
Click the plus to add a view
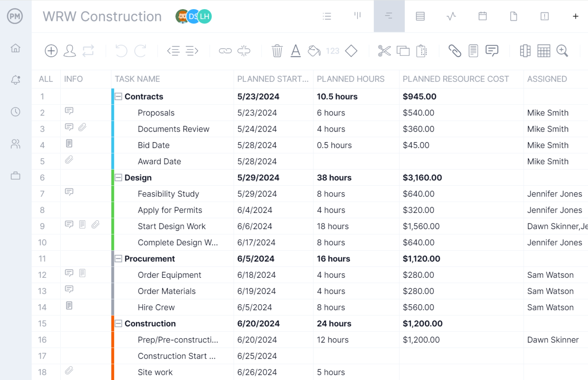pos(576,16)
